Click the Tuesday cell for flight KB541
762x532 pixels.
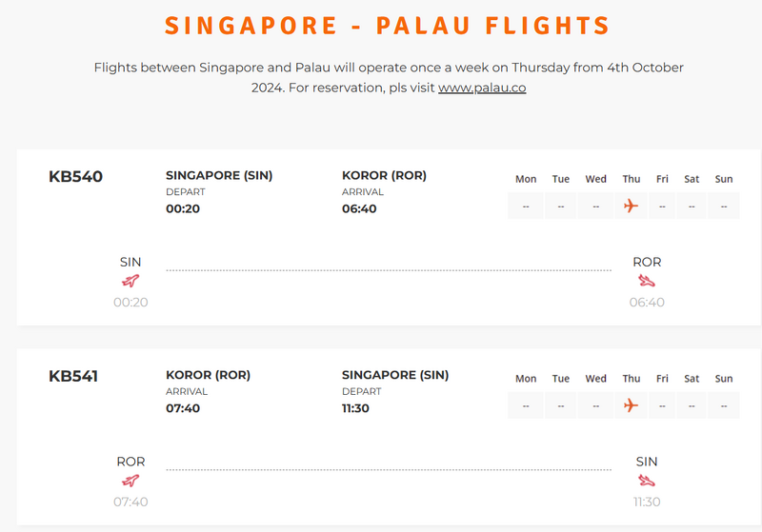(561, 405)
